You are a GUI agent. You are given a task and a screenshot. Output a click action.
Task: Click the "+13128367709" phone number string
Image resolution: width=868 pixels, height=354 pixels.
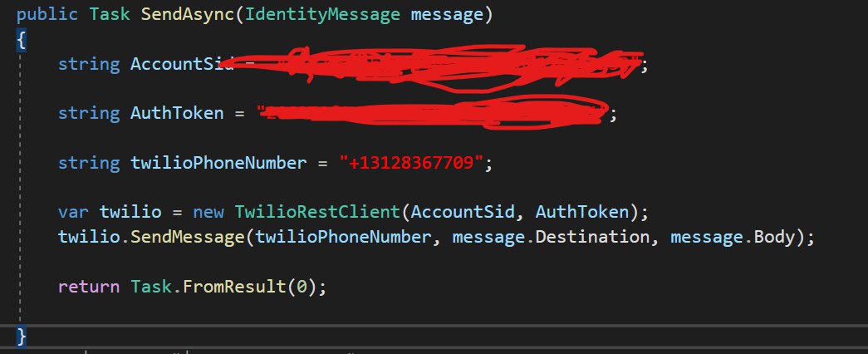point(411,163)
